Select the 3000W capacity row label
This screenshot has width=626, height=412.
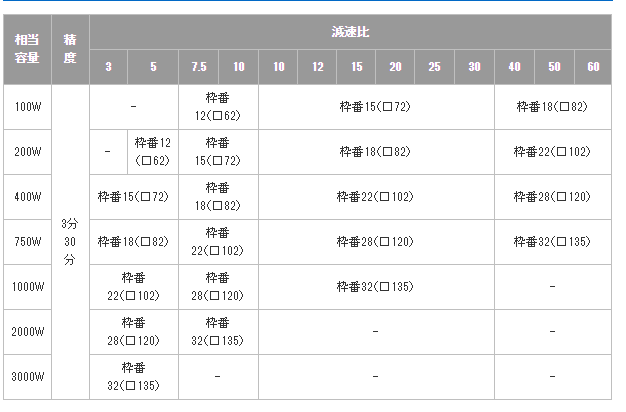27,376
